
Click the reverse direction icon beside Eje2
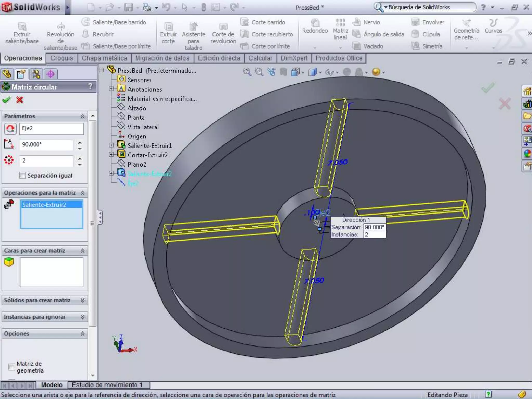(x=10, y=129)
